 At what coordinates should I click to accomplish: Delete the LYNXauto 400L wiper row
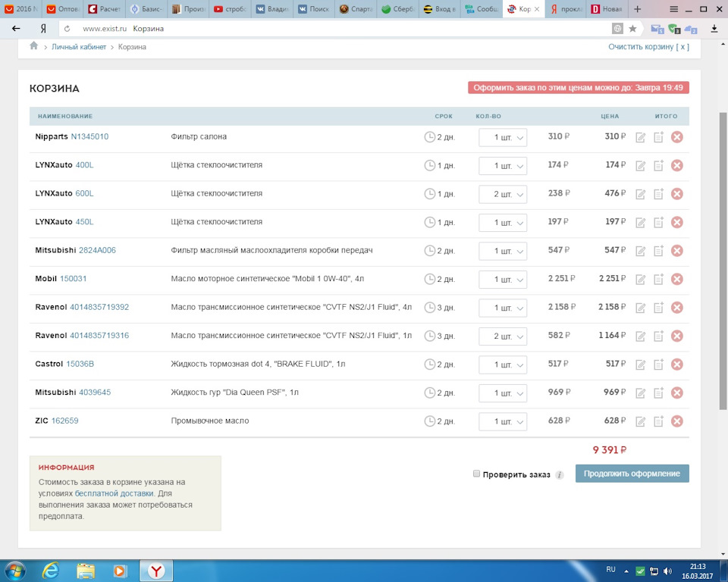(x=677, y=165)
